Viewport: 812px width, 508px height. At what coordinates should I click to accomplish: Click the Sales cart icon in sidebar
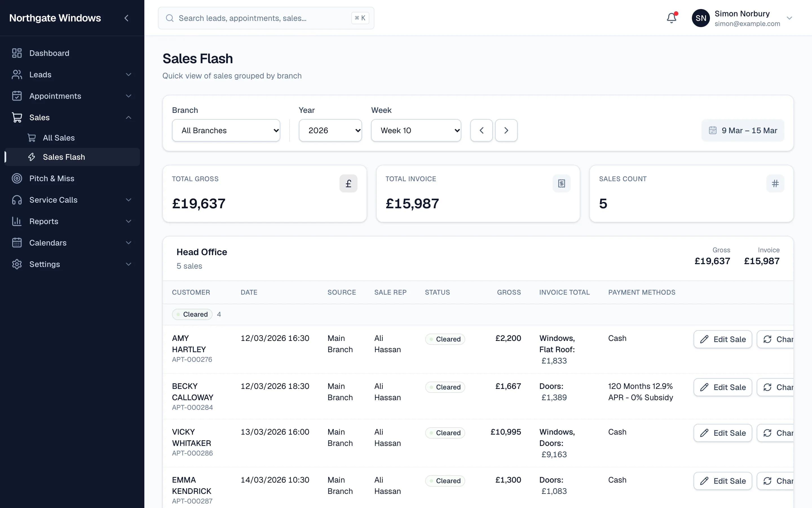[x=17, y=118]
